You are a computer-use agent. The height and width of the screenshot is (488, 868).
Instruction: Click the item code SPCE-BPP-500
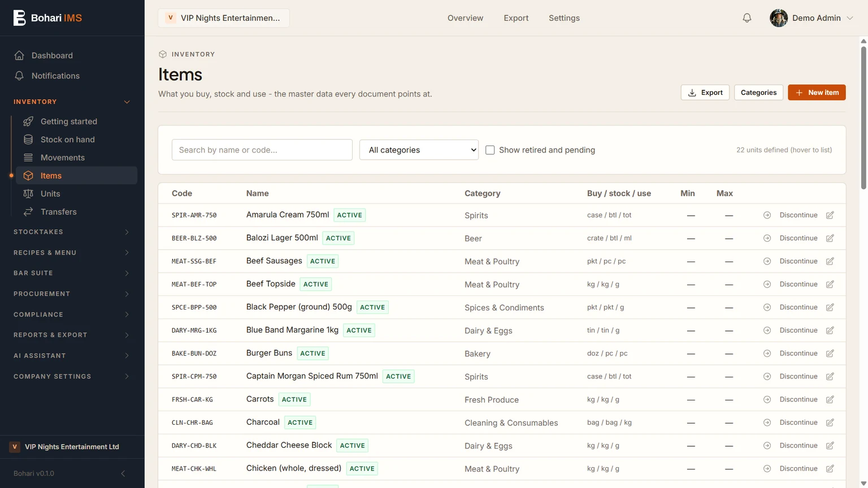194,308
